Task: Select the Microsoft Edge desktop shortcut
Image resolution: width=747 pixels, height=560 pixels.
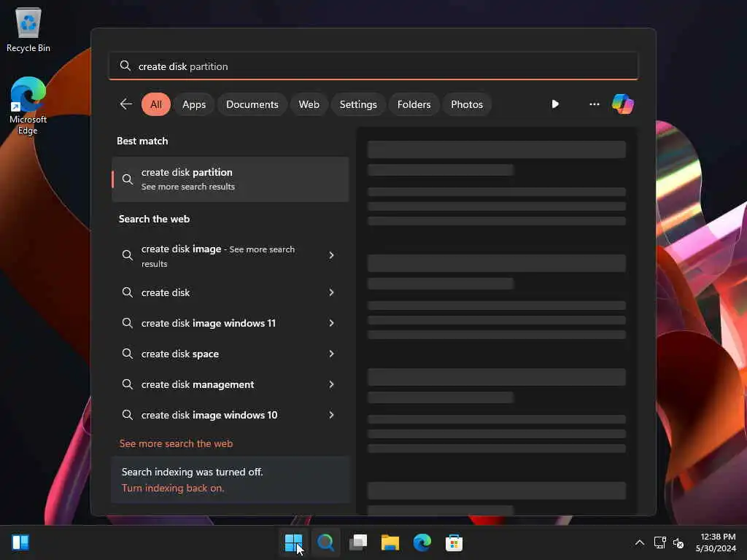Action: click(28, 106)
